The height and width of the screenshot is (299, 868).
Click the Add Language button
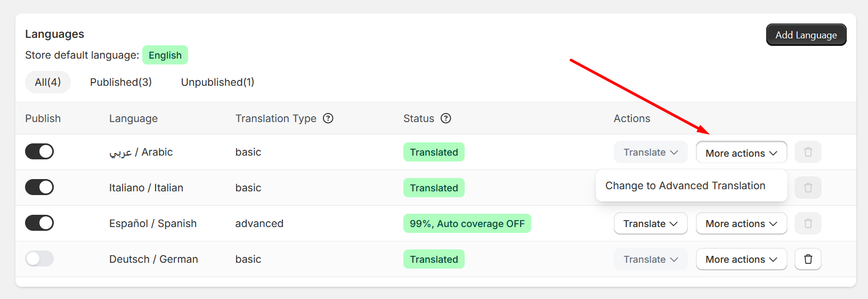tap(806, 35)
